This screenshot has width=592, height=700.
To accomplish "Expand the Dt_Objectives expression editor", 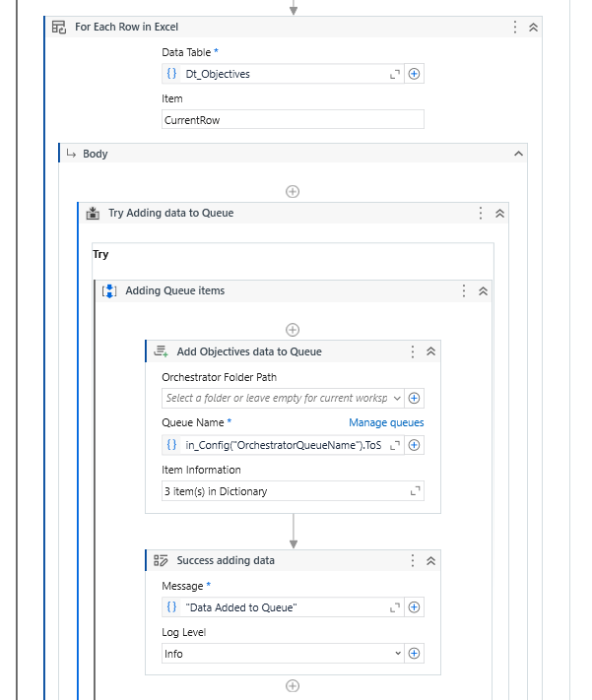I will 395,74.
